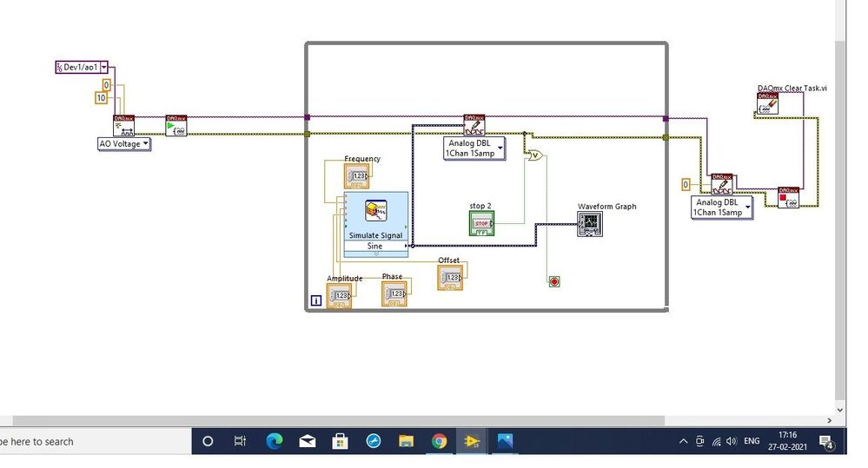The width and height of the screenshot is (868, 468).
Task: Click the horizontal scrollbar of the diagram
Action: [348, 420]
